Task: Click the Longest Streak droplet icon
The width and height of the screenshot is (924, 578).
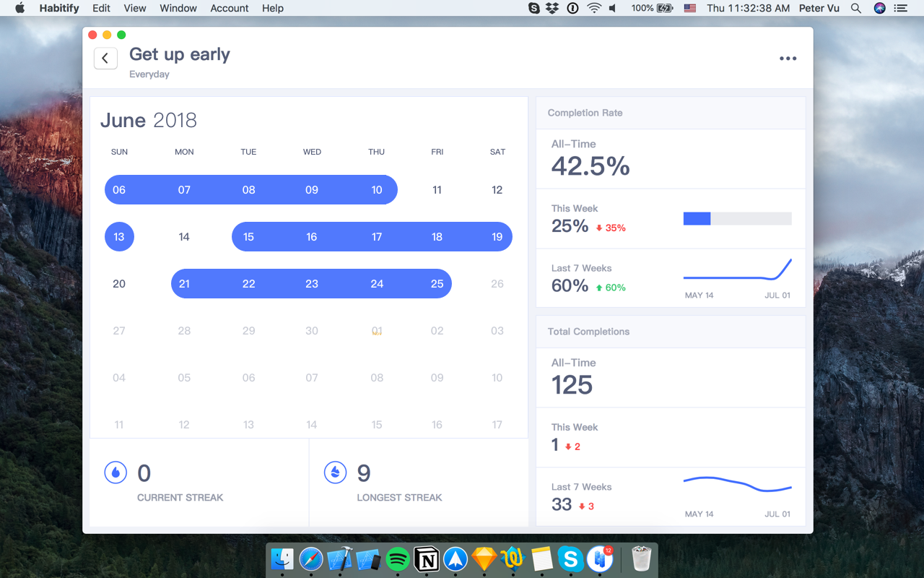Action: tap(335, 473)
